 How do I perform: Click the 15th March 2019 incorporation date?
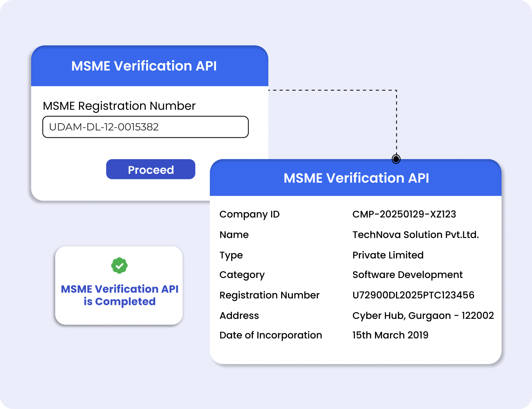(390, 335)
